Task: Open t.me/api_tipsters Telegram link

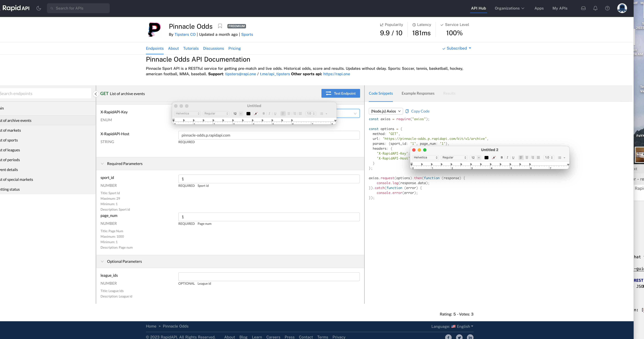Action: 275,74
